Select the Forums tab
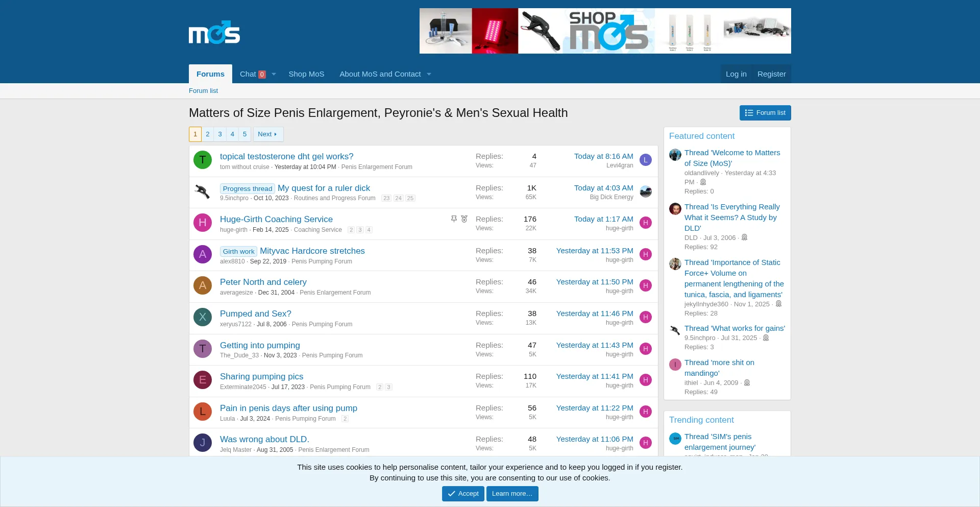The width and height of the screenshot is (980, 507). point(210,74)
